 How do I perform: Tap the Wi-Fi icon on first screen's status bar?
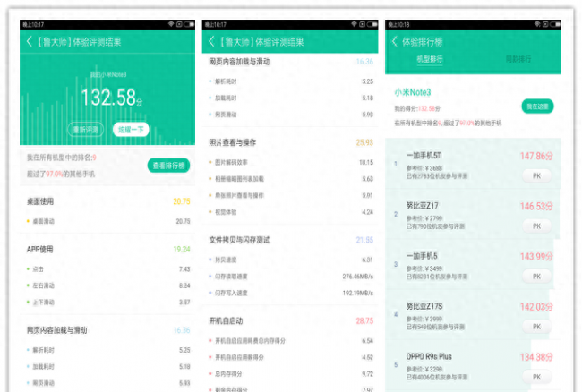171,24
